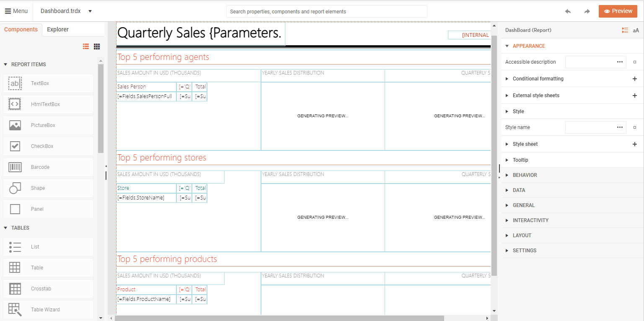Click the search properties input field
The width and height of the screenshot is (644, 321).
[x=326, y=12]
